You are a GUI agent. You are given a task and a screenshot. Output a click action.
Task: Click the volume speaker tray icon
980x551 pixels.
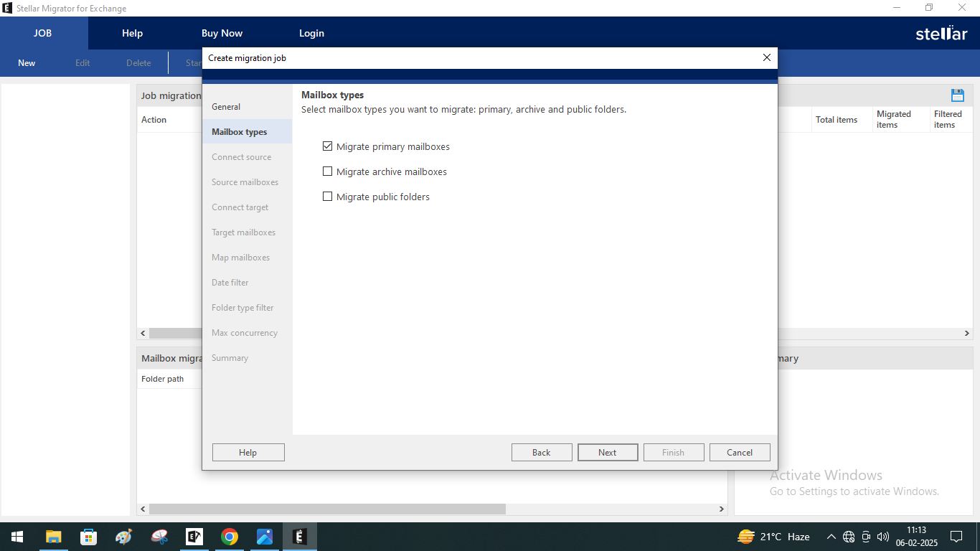coord(883,537)
